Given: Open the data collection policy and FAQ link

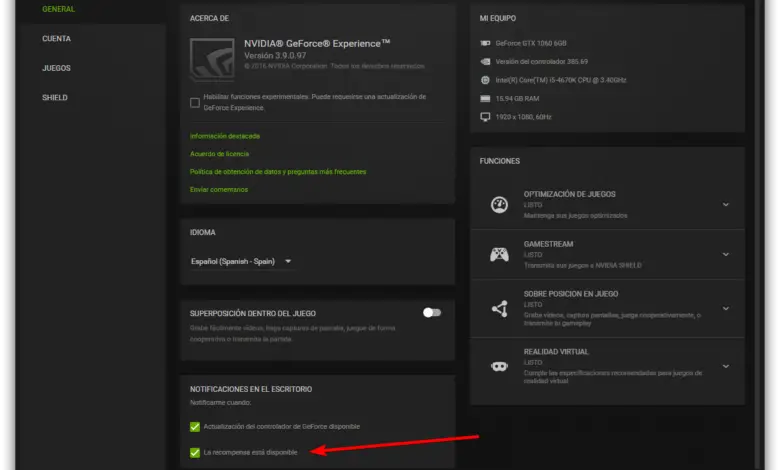Looking at the screenshot, I should click(x=278, y=172).
